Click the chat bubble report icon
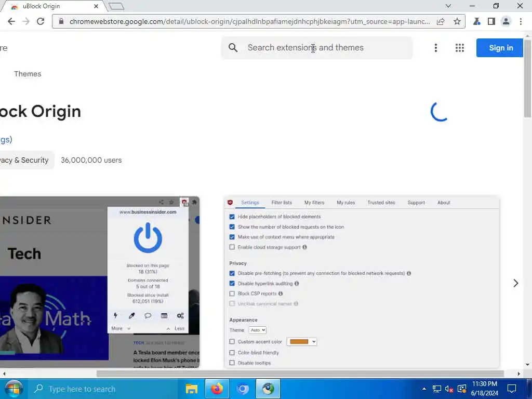The width and height of the screenshot is (532, 399). 148,315
